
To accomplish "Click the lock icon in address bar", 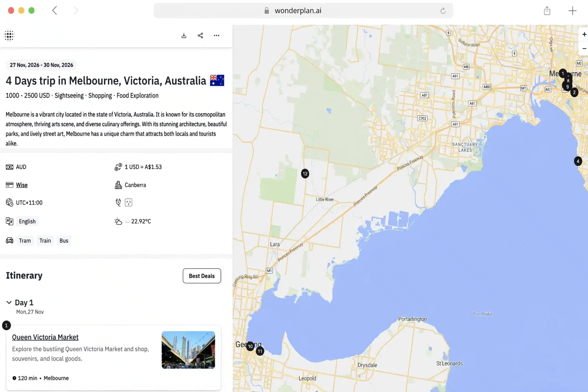I will 267,11.
